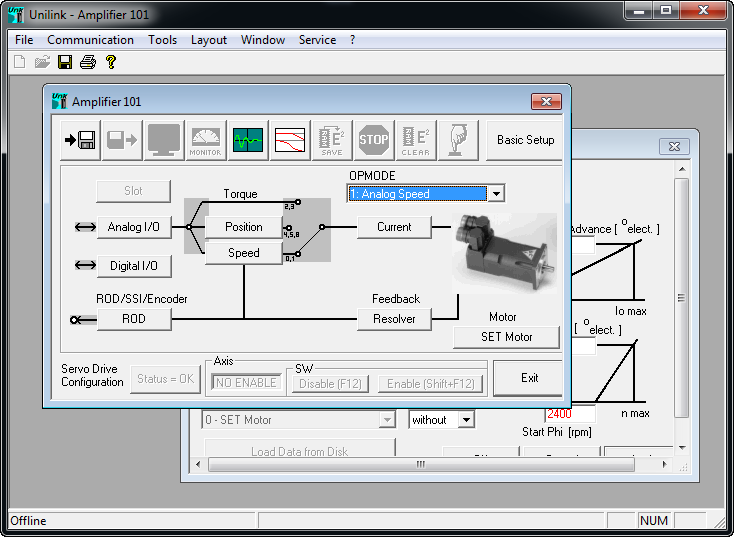Click the E2 SAVE EEPROM icon

point(332,140)
